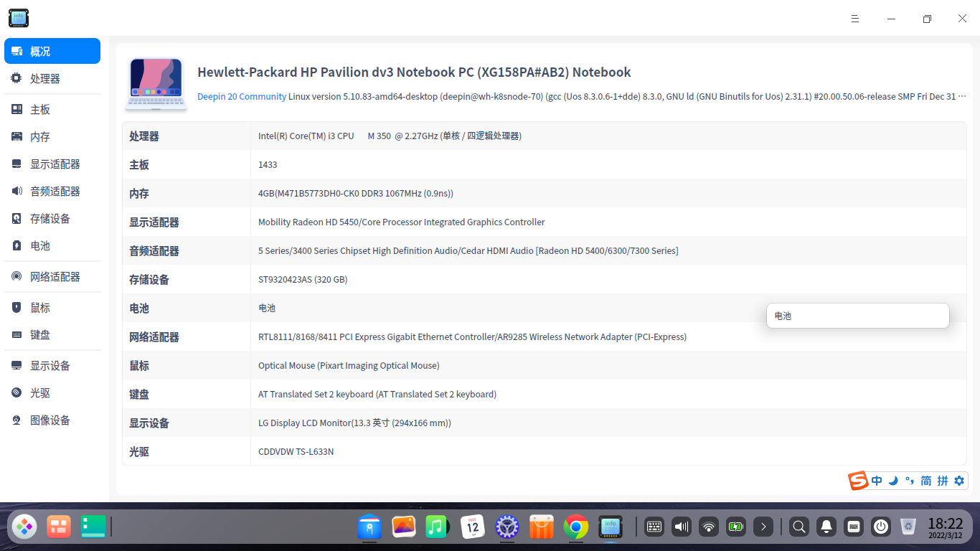Click the AT Translated Set 2 keyboard value

377,395
